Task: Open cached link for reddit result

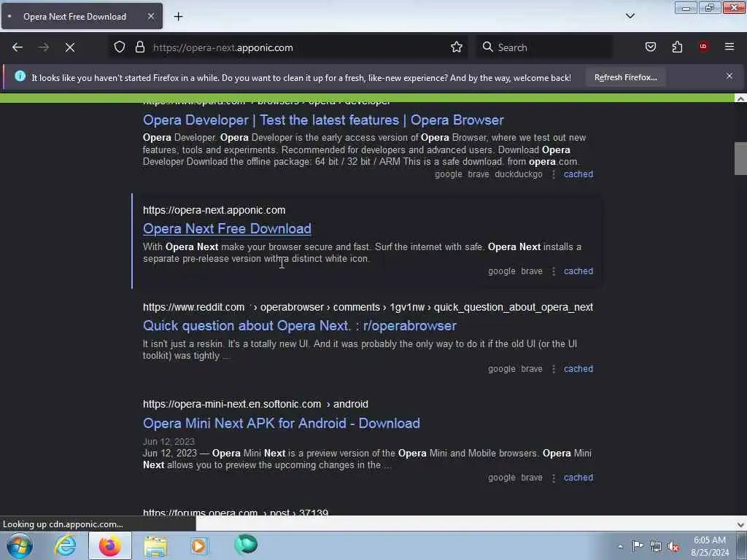Action: [578, 369]
